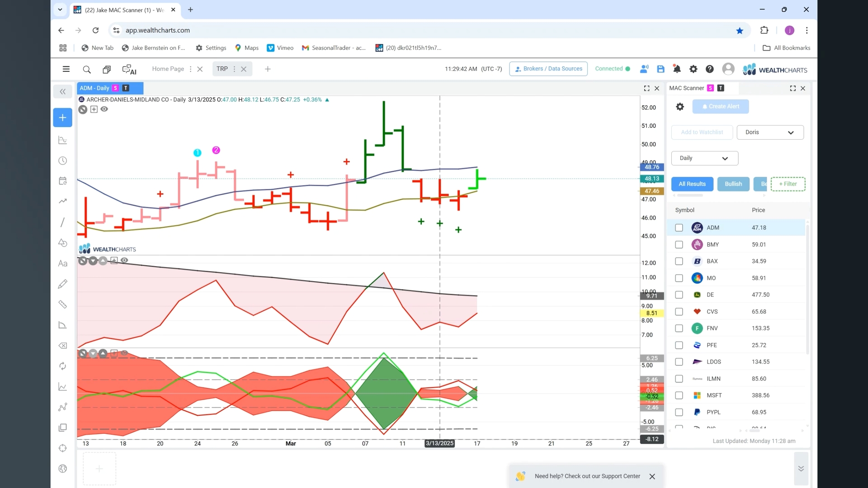Open the calendar events tool in sidebar
The height and width of the screenshot is (488, 868).
pyautogui.click(x=63, y=181)
